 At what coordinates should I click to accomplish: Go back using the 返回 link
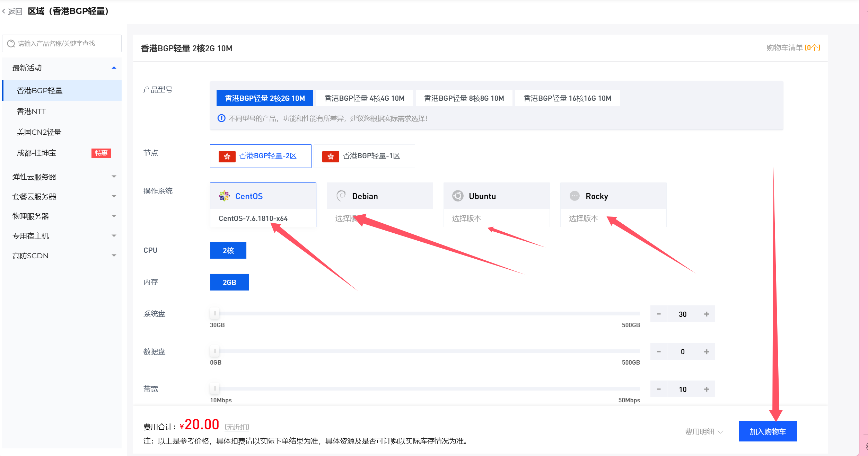12,12
